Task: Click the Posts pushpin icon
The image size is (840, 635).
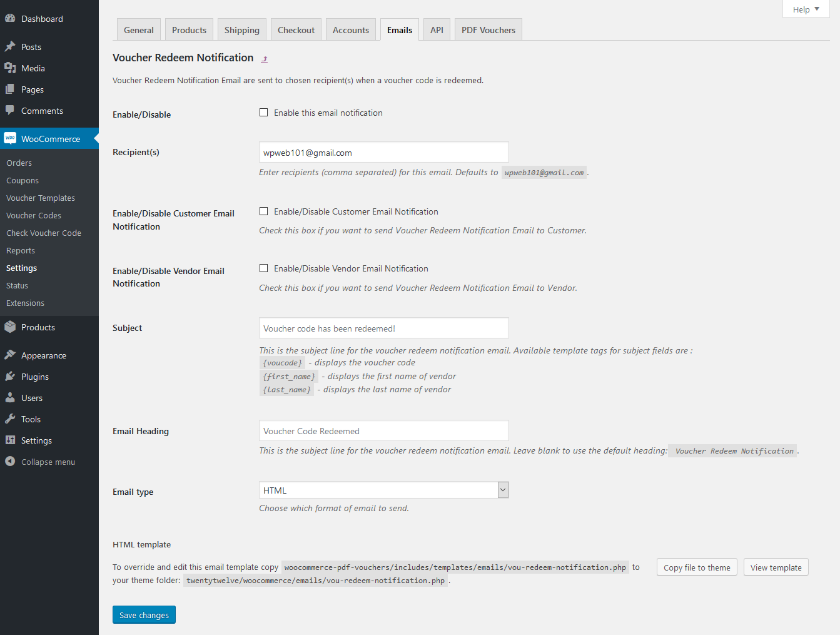Action: pos(10,47)
